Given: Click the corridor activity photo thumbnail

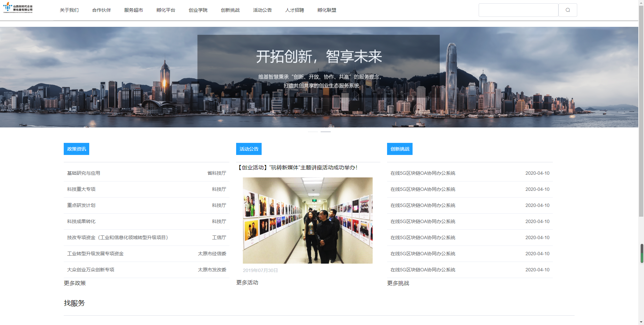Looking at the screenshot, I should point(308,220).
